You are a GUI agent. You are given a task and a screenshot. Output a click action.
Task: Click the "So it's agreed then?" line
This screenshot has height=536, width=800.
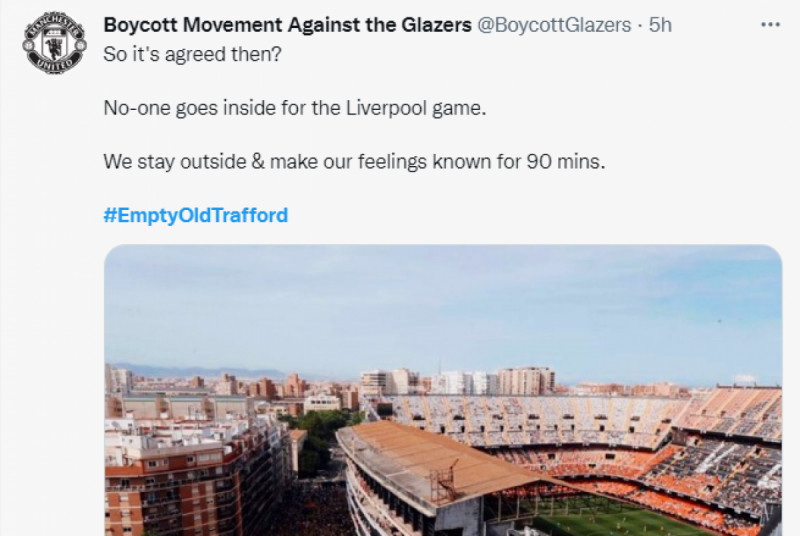tap(193, 54)
